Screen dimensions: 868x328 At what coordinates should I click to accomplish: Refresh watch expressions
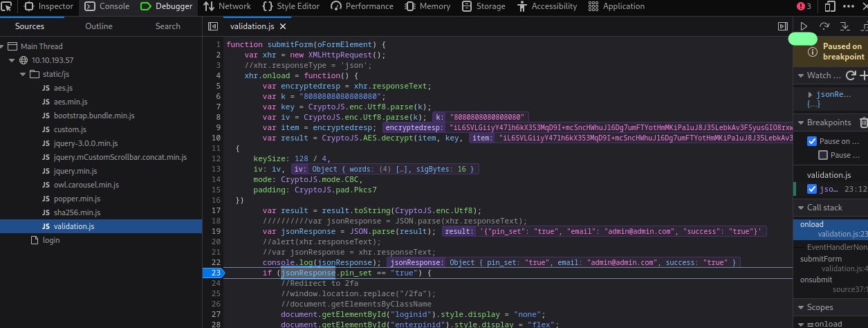pos(851,75)
